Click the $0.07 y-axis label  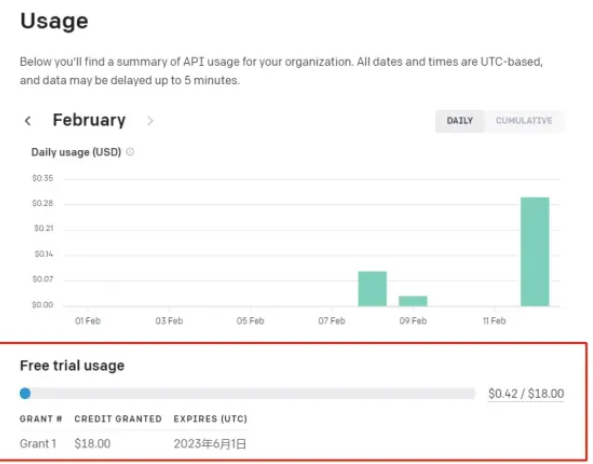coord(43,279)
